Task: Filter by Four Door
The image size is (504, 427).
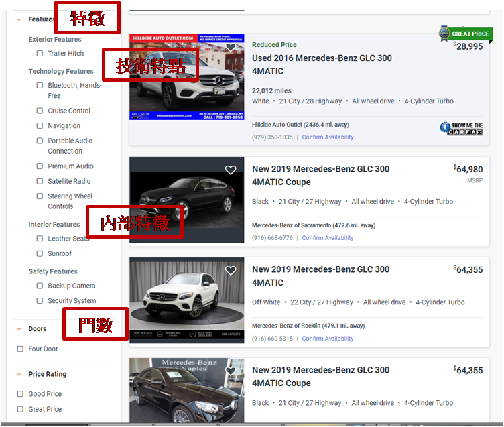Action: tap(20, 349)
